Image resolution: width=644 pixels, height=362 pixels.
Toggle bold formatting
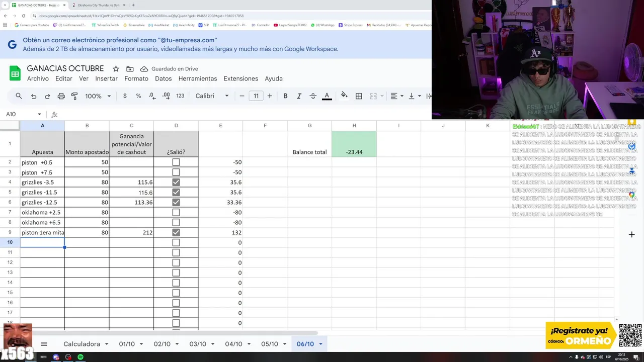pos(285,96)
